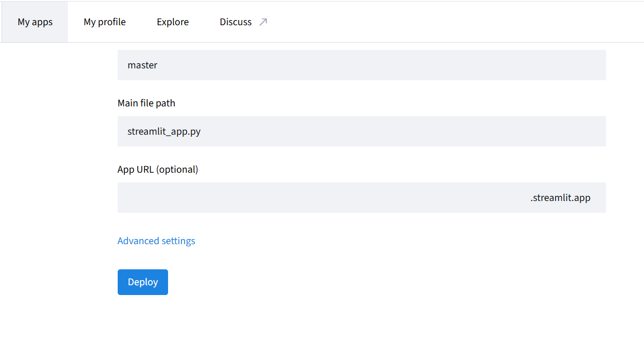Click the Main file path label
Image resolution: width=644 pixels, height=349 pixels.
point(146,103)
